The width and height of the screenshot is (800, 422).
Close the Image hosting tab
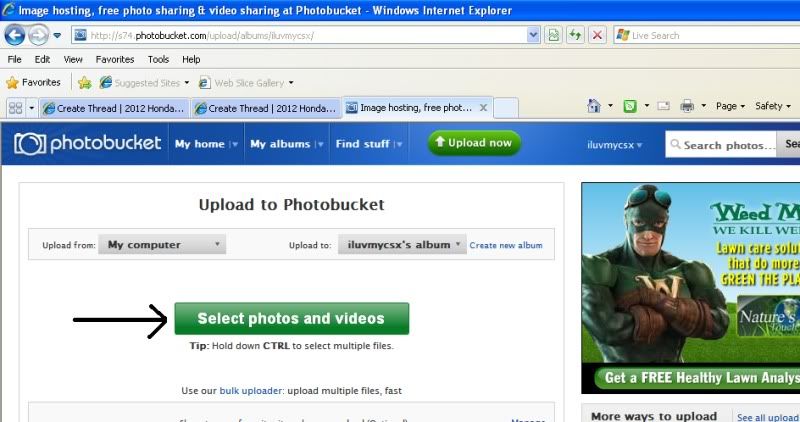click(x=483, y=108)
